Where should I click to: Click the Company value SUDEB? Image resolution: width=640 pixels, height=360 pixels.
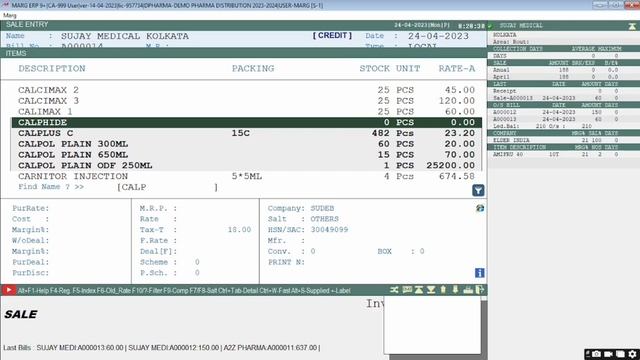click(x=322, y=208)
